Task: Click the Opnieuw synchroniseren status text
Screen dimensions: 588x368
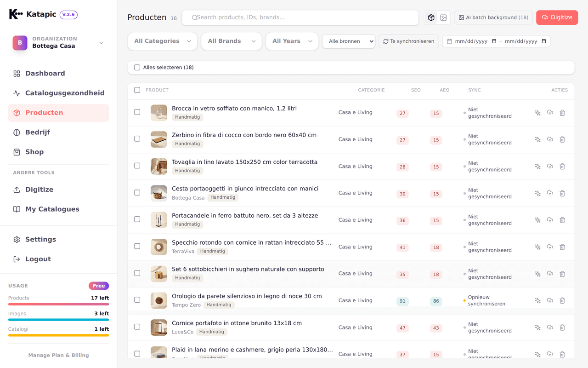Action: point(486,300)
